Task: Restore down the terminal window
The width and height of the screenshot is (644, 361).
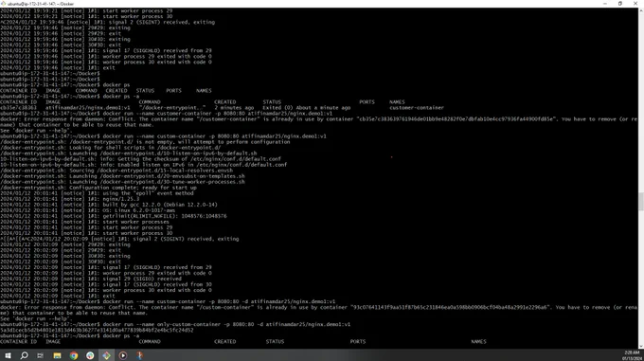Action: 620,3
